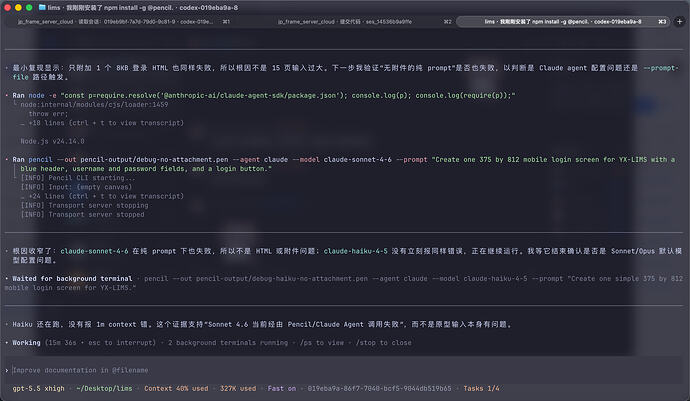690x401 pixels.
Task: Click the 'gpt-5.5 xhigh' model status entry
Action: 38,389
